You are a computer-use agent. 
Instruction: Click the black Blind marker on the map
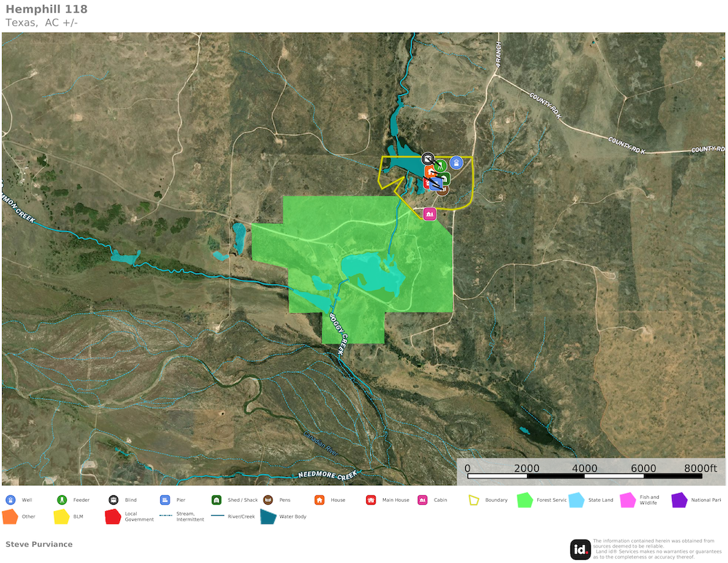point(428,157)
